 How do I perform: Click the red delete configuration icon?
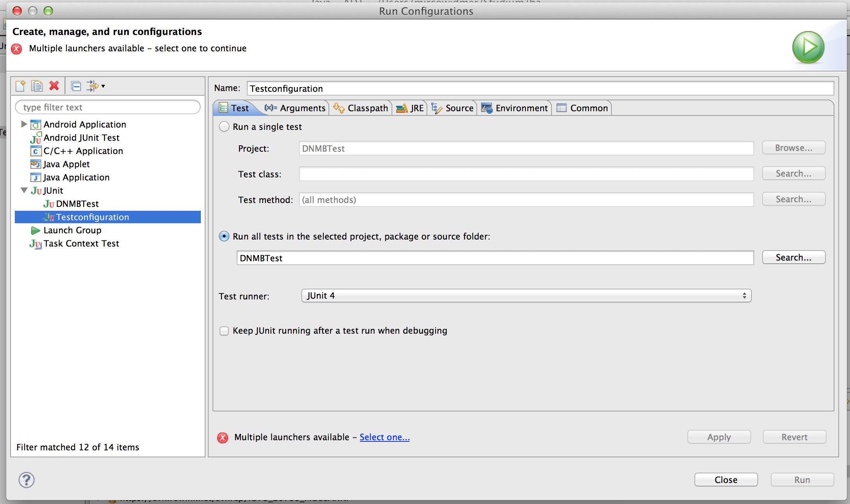tap(54, 86)
